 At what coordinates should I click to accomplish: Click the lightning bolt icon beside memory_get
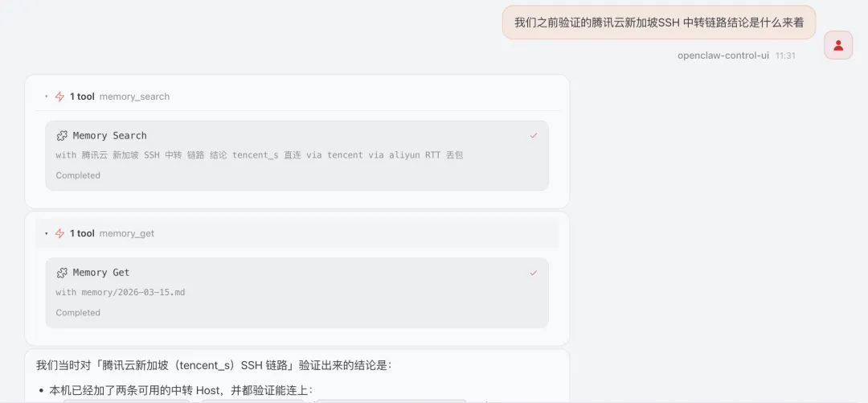[59, 233]
